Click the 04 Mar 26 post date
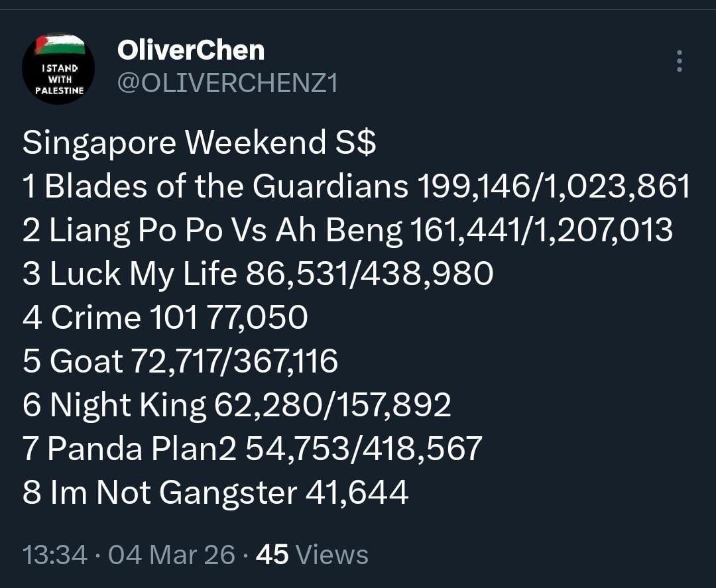 point(171,555)
